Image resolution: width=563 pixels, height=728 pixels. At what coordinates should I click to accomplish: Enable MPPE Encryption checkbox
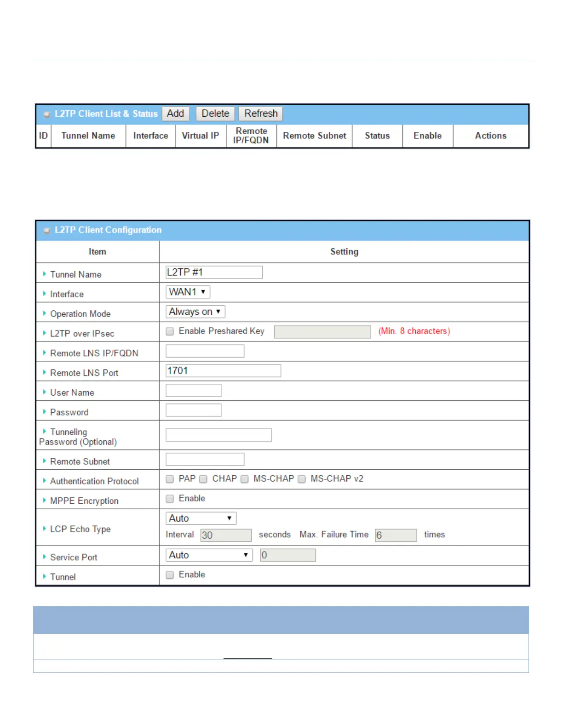click(170, 499)
